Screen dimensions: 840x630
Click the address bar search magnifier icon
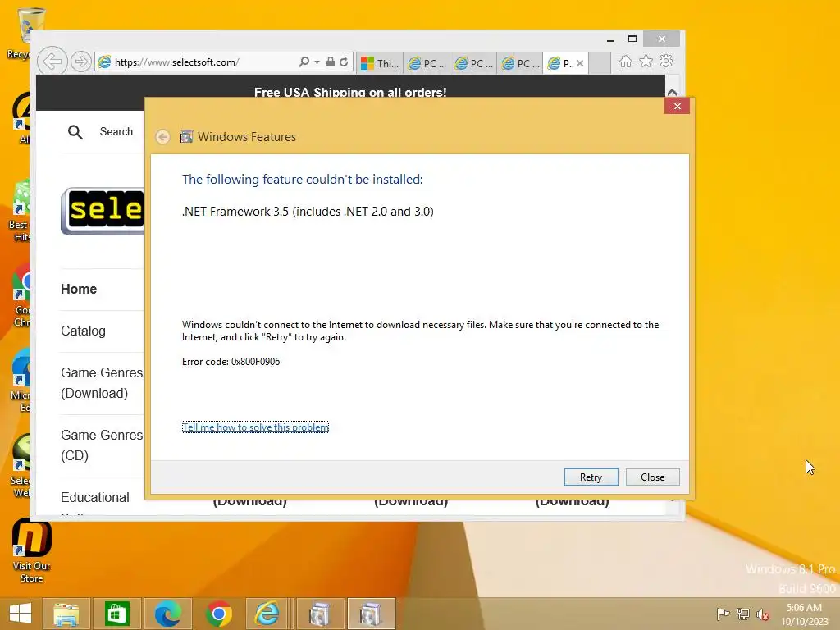click(x=304, y=62)
